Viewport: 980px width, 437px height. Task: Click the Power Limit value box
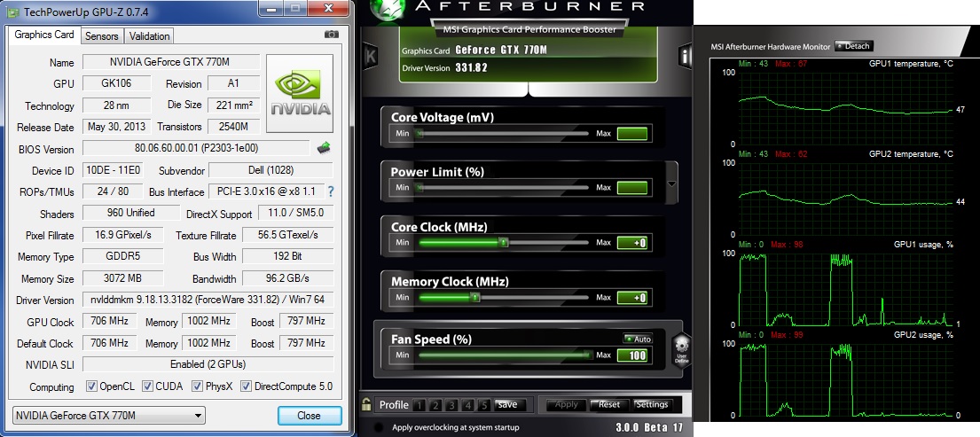[x=631, y=188]
